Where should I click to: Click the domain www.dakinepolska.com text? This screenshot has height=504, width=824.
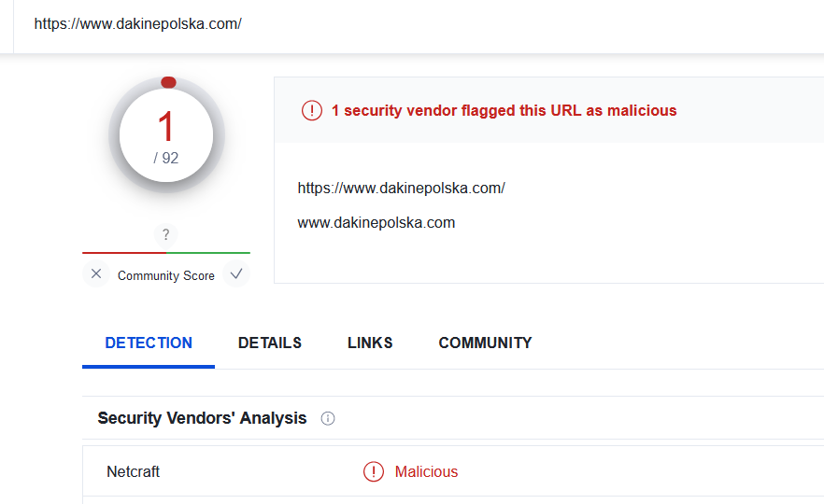376,222
